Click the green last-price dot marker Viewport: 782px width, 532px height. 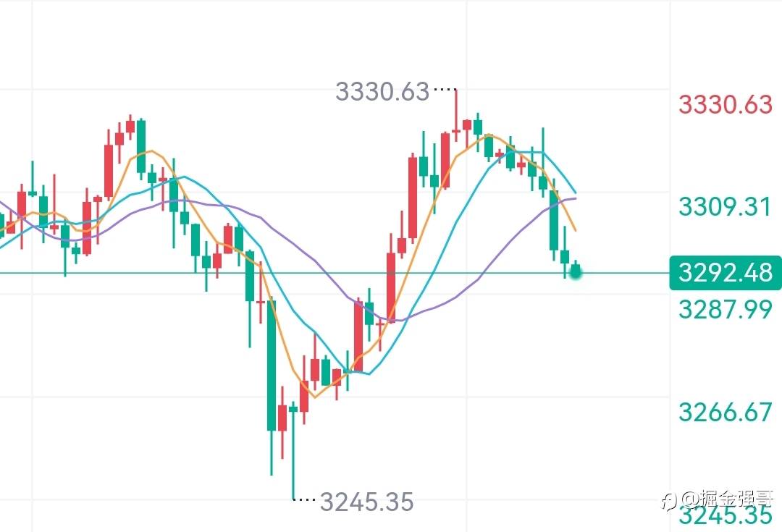(576, 272)
